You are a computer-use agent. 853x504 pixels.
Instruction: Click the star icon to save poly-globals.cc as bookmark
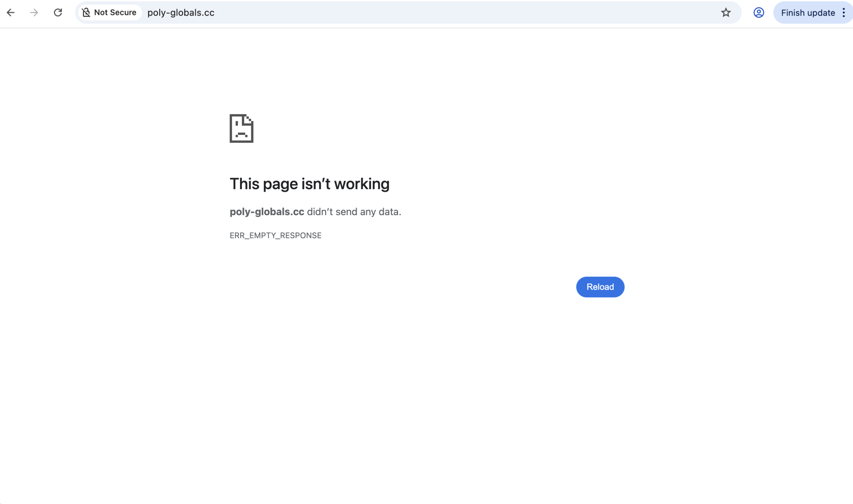(x=726, y=13)
